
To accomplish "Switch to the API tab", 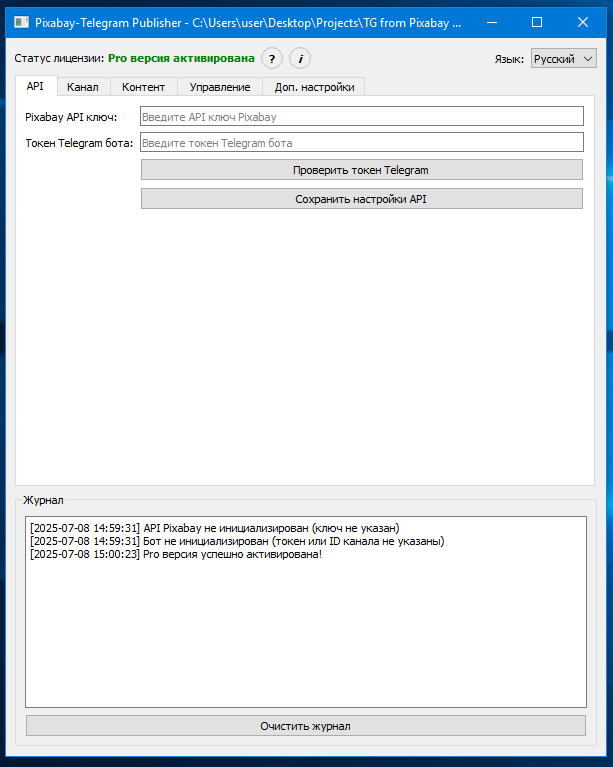I will pos(35,86).
